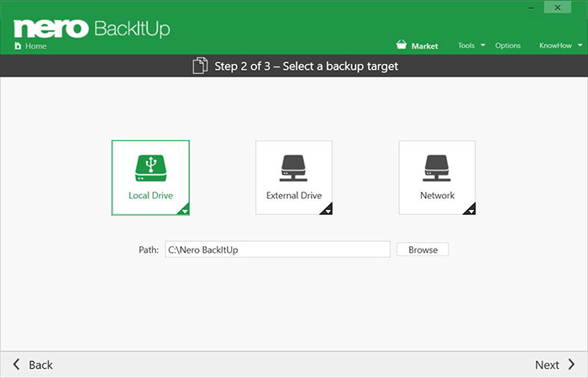588x378 pixels.
Task: Minimize the Nero BackItUp window
Action: coord(532,8)
